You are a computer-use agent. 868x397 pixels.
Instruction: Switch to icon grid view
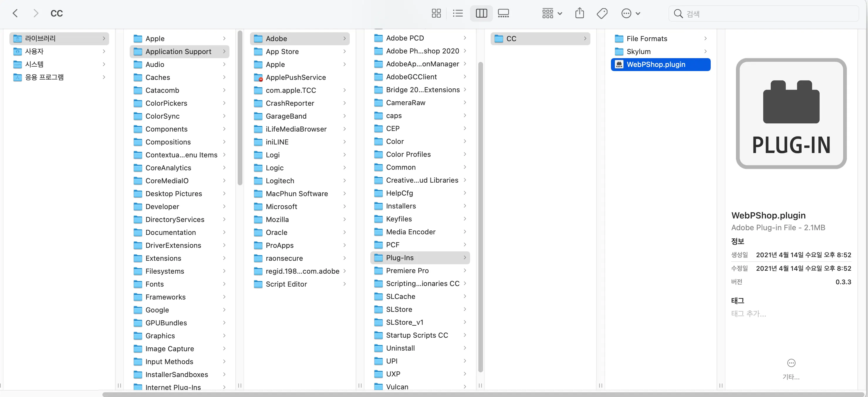click(x=436, y=14)
